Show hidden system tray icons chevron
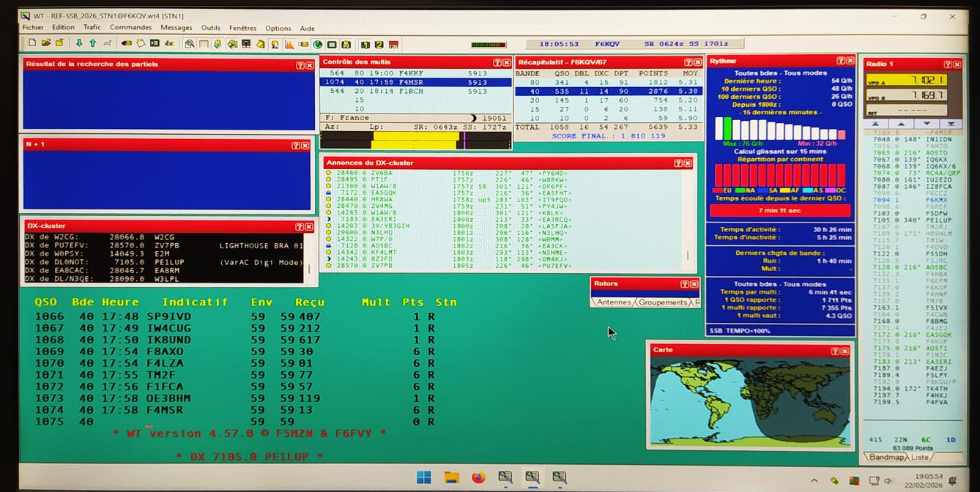The width and height of the screenshot is (980, 492). (814, 481)
